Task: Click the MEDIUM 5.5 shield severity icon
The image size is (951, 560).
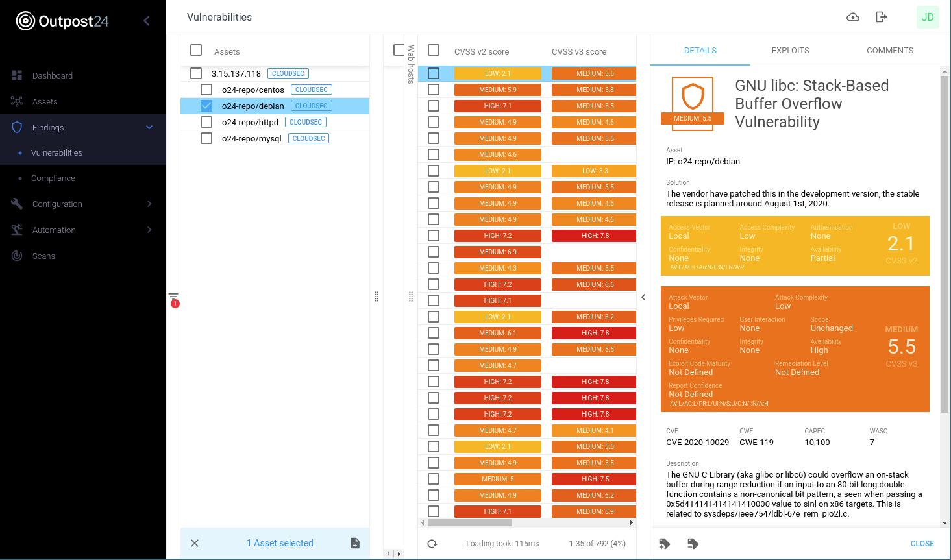Action: coord(693,104)
